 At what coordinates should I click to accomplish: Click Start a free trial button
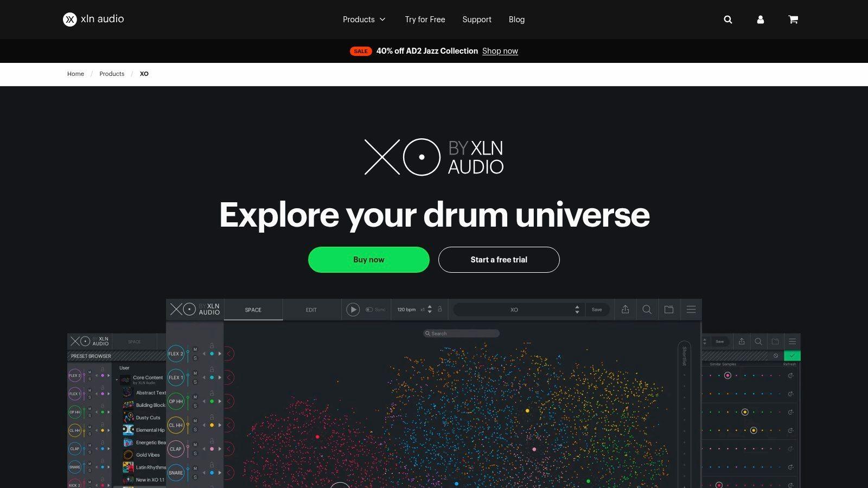pos(499,260)
